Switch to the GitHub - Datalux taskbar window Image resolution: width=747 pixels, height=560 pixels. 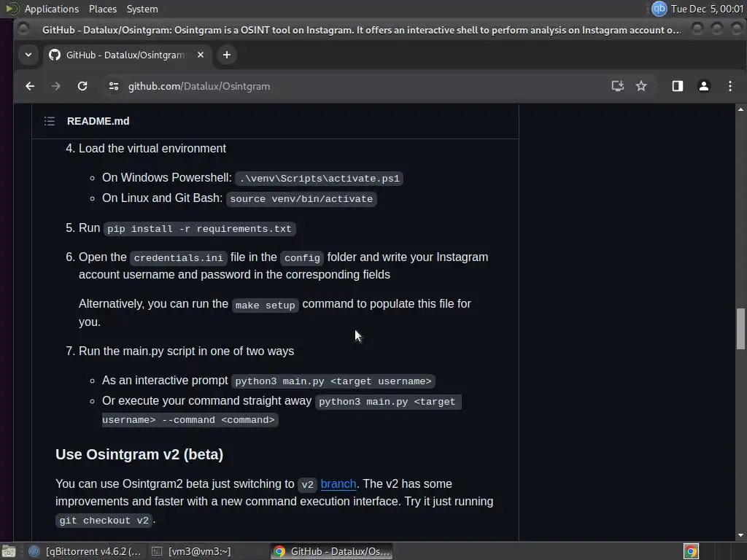(332, 551)
